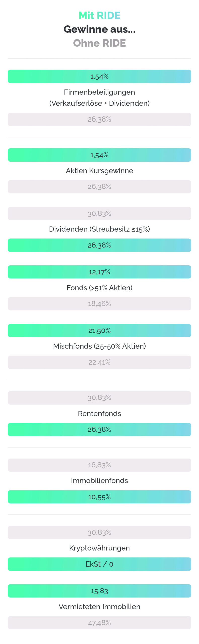The height and width of the screenshot is (644, 199).
Task: Click the grey 22,41% bar
Action: 99,362
